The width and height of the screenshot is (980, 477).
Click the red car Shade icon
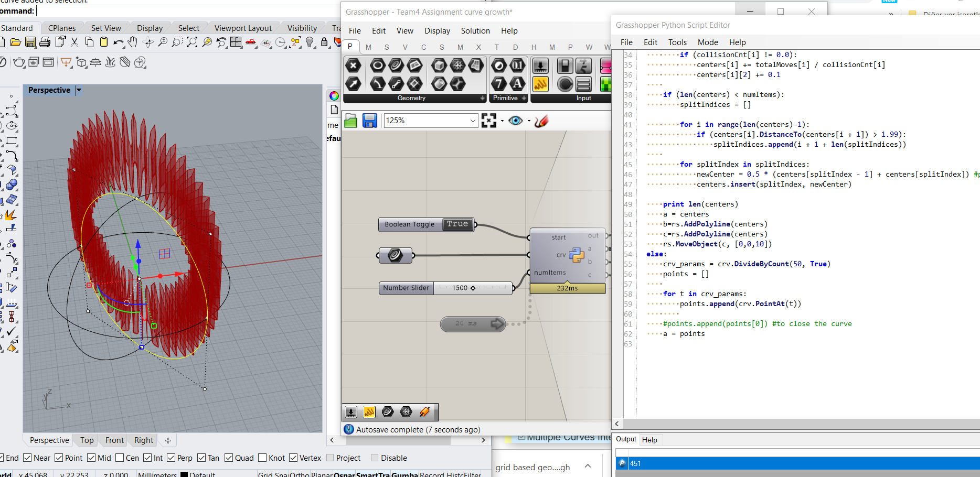251,42
